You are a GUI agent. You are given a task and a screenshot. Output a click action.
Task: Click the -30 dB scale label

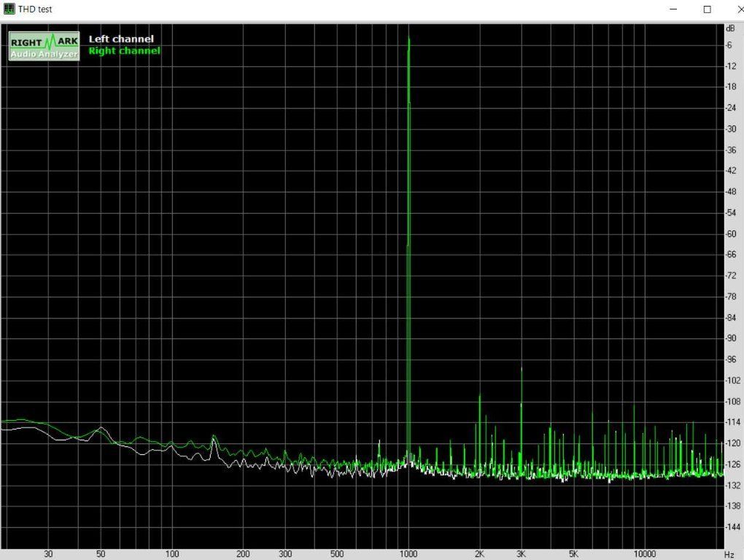pos(731,129)
